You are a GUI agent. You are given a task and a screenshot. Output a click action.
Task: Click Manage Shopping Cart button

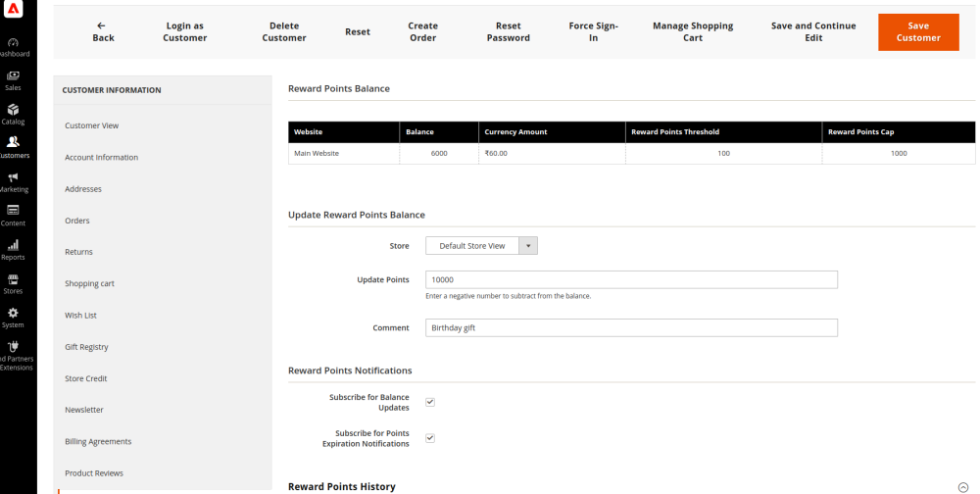pyautogui.click(x=692, y=32)
